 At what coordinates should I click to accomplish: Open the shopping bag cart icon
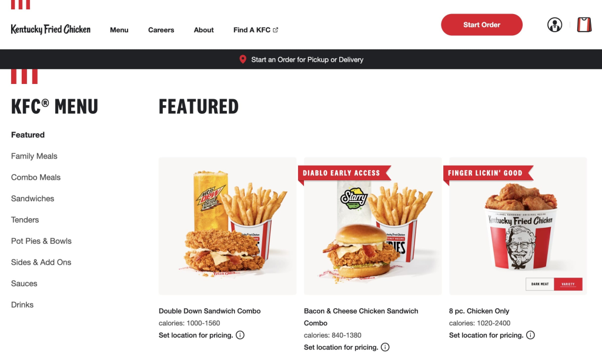[584, 25]
